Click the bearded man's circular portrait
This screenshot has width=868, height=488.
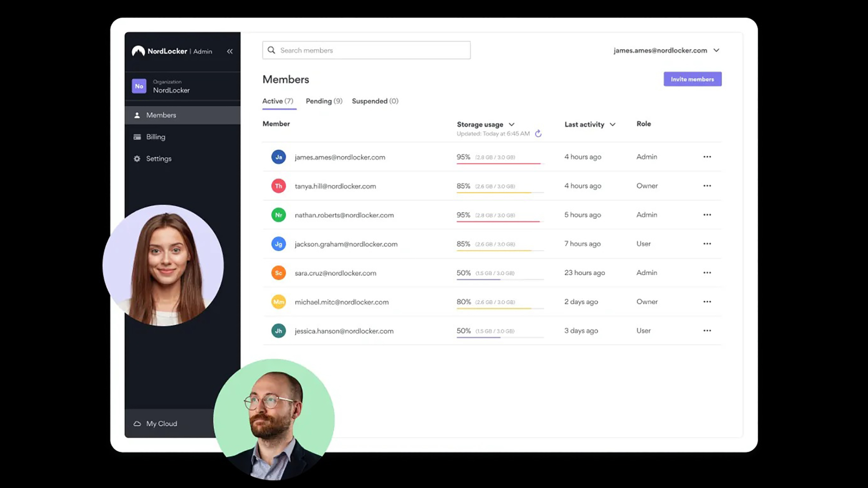point(274,419)
